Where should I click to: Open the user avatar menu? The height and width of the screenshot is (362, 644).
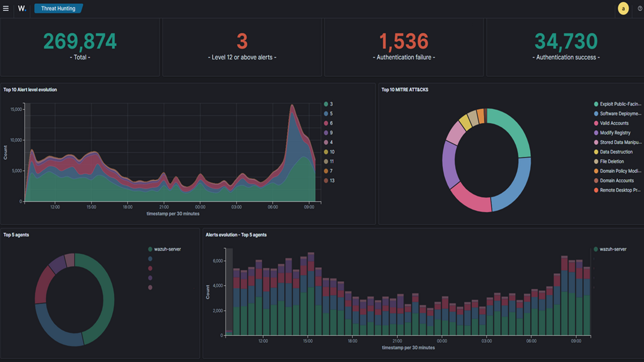click(x=623, y=9)
